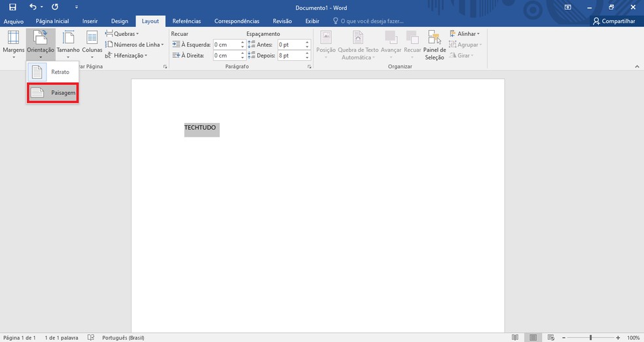Open the Tamanho page size menu
644x342 pixels.
pyautogui.click(x=68, y=44)
